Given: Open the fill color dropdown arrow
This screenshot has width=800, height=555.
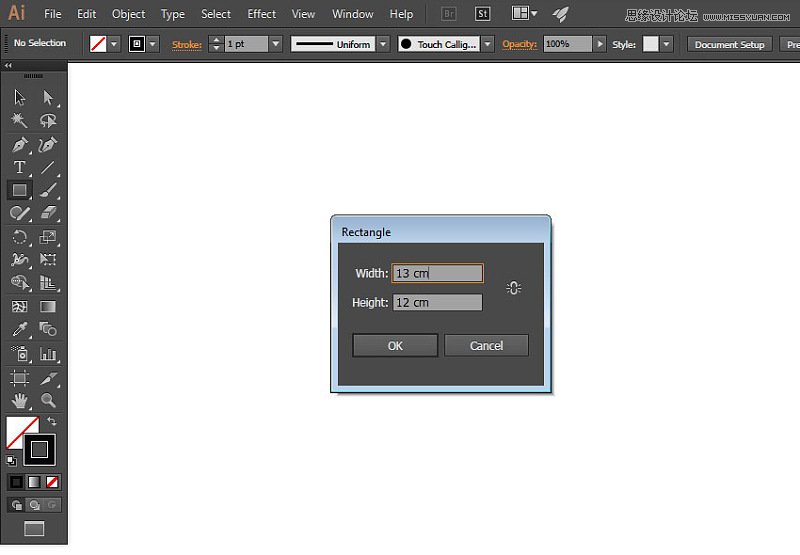Looking at the screenshot, I should pyautogui.click(x=114, y=44).
